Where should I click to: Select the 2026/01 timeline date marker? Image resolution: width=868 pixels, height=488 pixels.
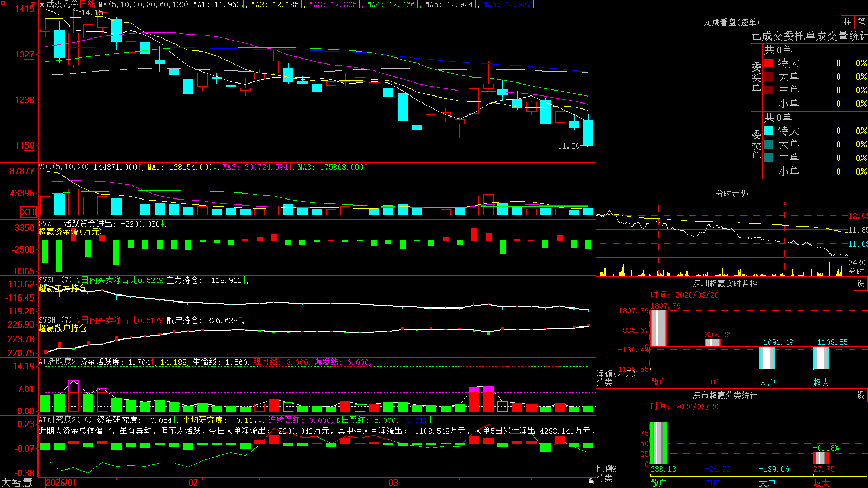[x=61, y=483]
